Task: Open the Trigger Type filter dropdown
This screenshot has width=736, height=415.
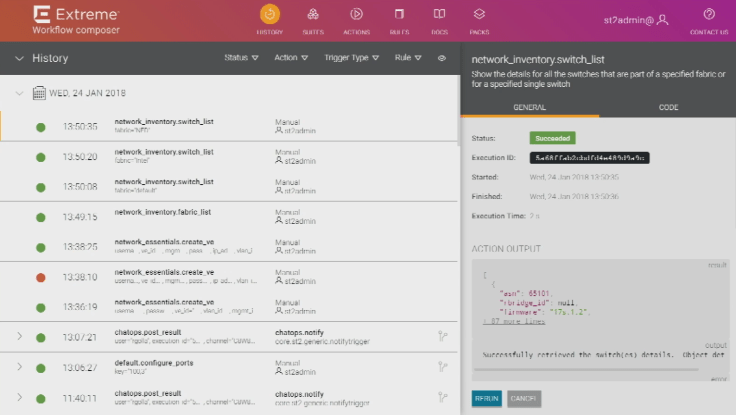Action: coord(351,58)
